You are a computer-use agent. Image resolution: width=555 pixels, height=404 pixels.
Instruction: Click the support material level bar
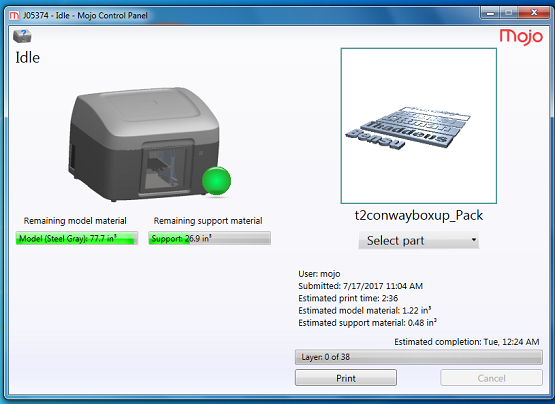tap(210, 238)
